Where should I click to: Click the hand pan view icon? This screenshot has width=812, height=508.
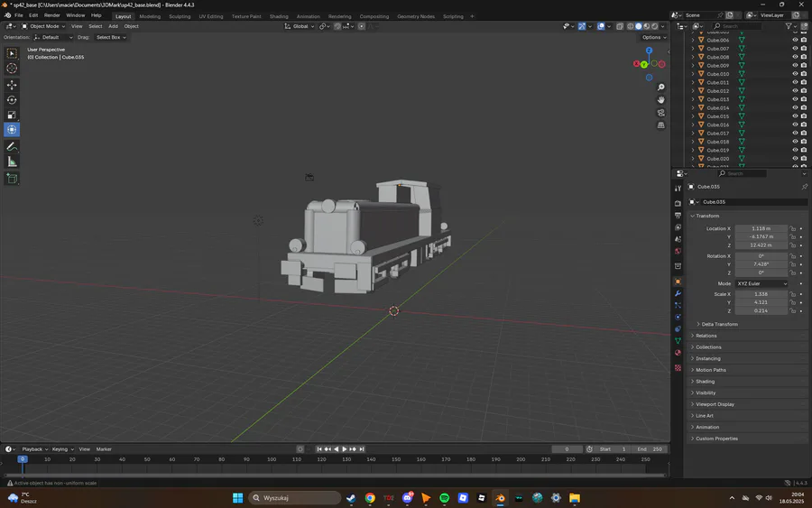coord(660,100)
